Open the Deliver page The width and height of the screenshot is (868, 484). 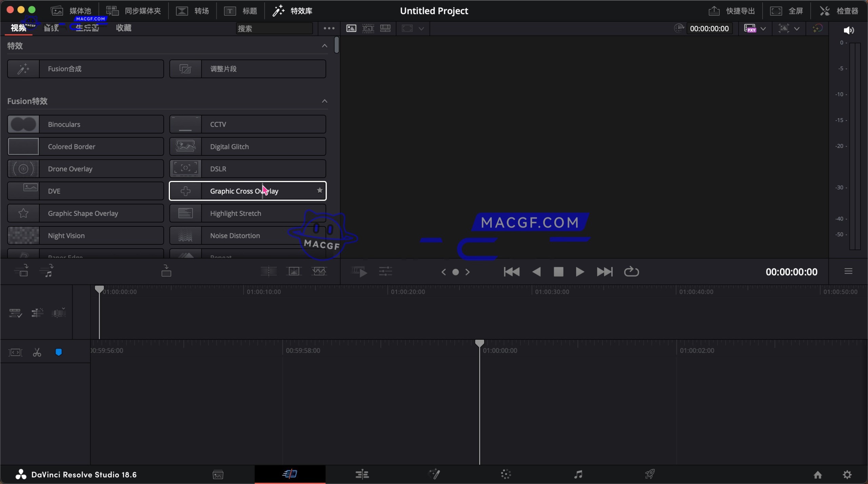pos(649,474)
